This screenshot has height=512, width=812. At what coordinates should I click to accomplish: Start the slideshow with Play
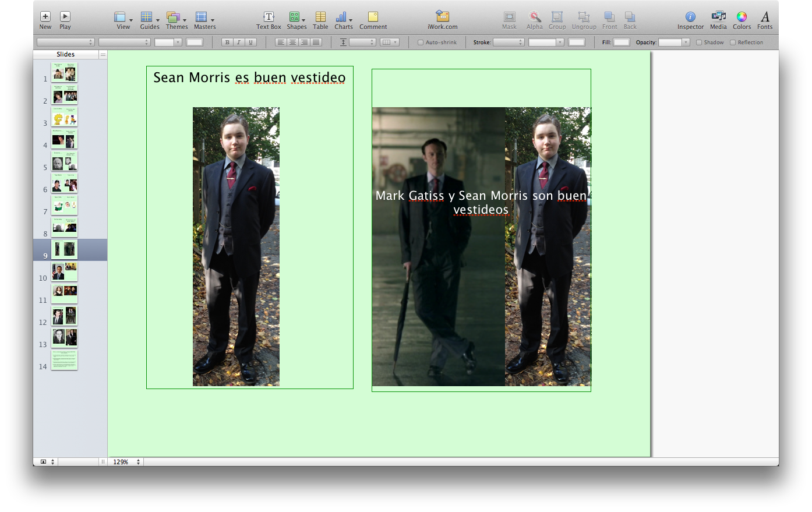[65, 17]
